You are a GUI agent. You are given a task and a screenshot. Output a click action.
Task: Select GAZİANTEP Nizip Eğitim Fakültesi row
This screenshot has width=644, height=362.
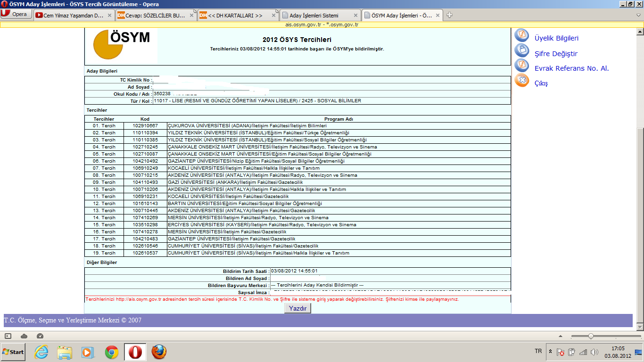297,161
